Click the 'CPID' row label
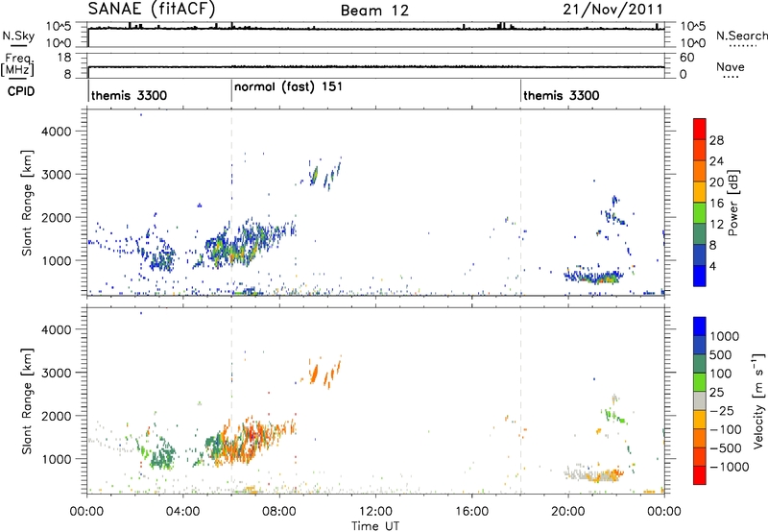768x532 pixels. [21, 91]
